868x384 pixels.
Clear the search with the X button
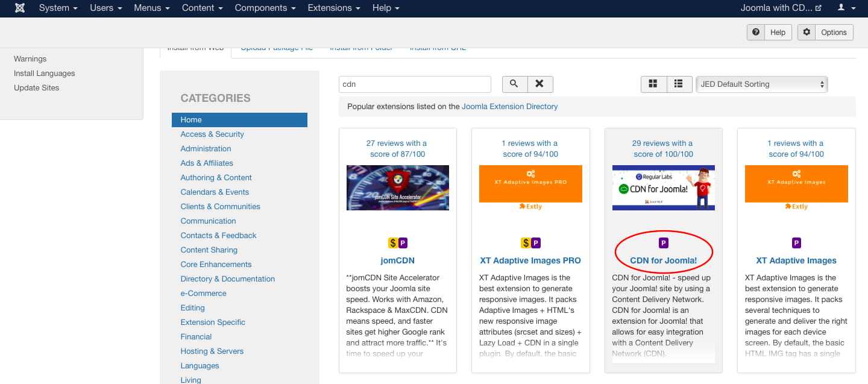pos(539,84)
